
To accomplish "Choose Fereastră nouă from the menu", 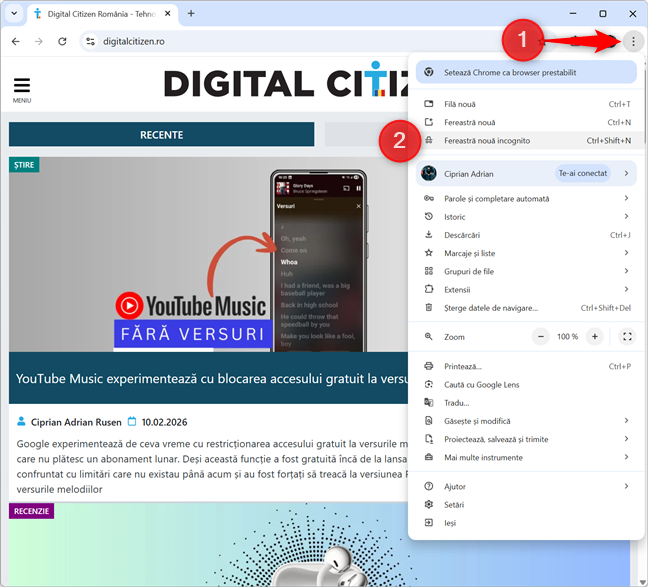I will pyautogui.click(x=526, y=122).
